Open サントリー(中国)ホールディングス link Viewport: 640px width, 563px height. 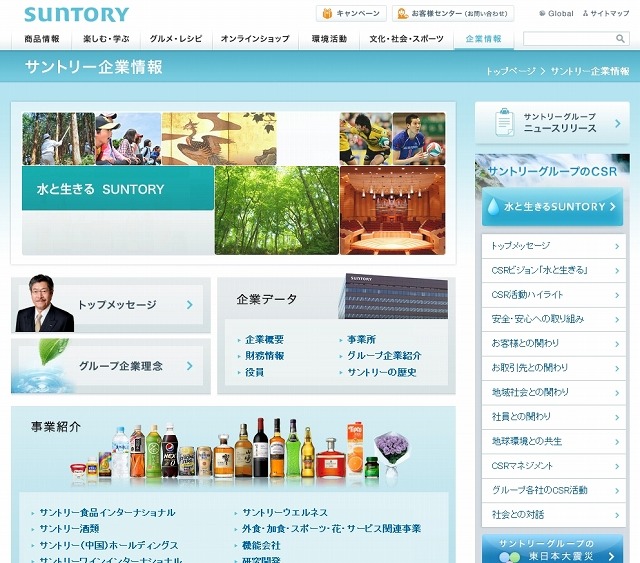pos(109,545)
